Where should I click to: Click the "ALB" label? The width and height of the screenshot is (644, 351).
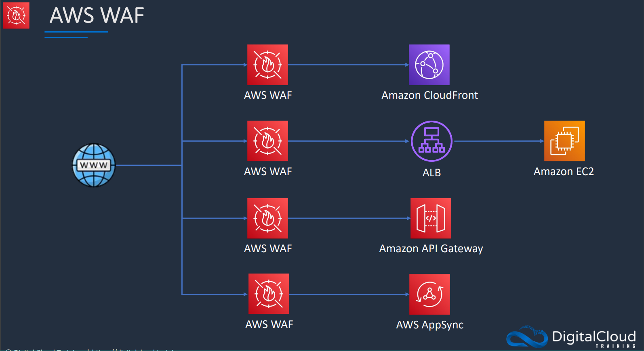click(431, 173)
